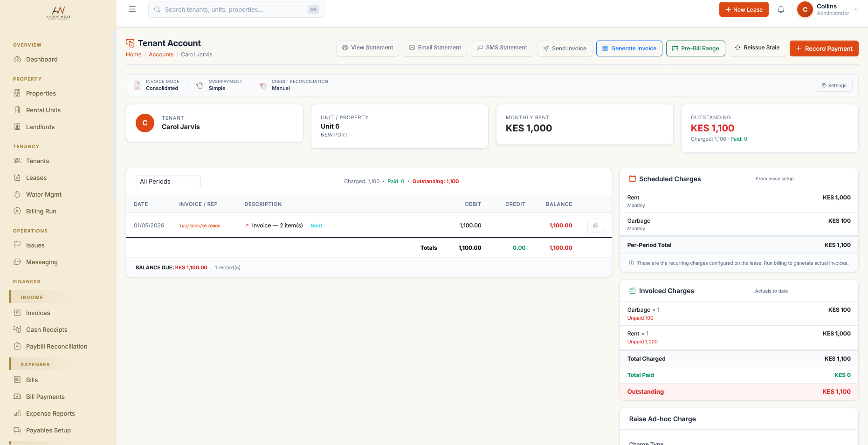Click the Pre-Bill Range button
Screen dimensions: 868x445
click(696, 48)
